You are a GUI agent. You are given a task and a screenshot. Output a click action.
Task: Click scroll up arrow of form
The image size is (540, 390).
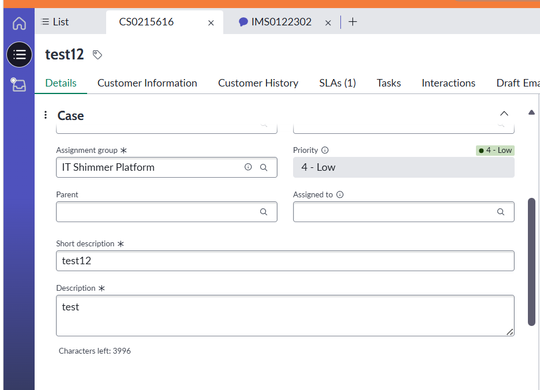point(531,112)
